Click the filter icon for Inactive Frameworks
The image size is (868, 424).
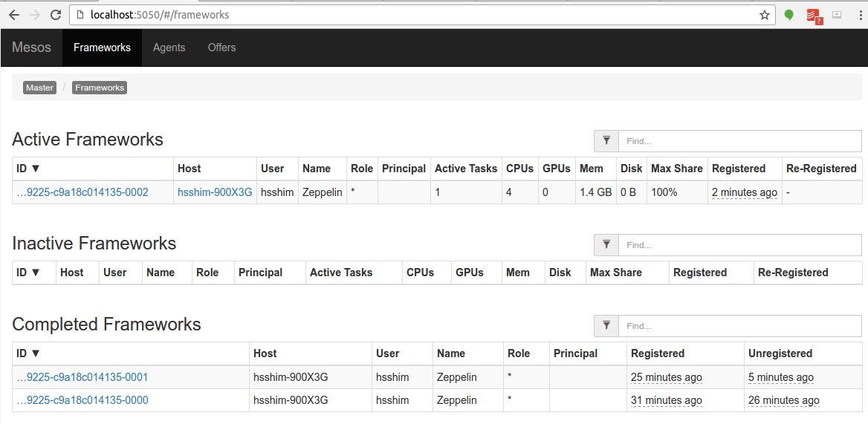click(x=606, y=244)
